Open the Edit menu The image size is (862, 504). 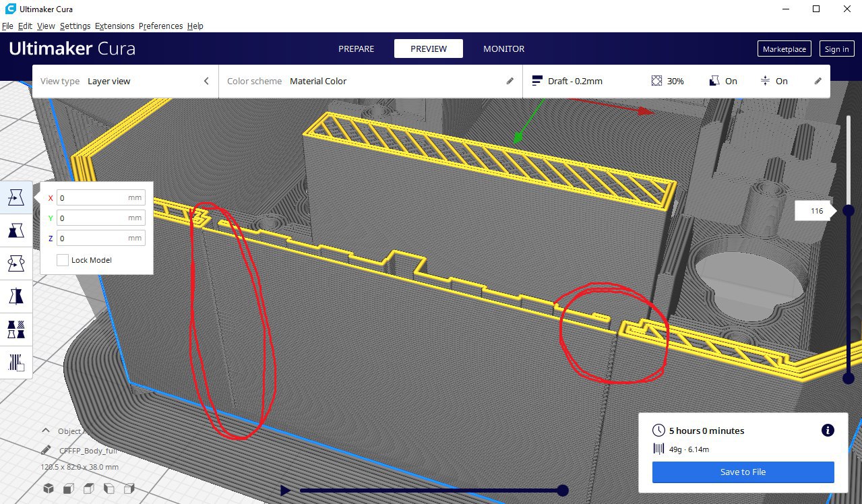[x=25, y=26]
